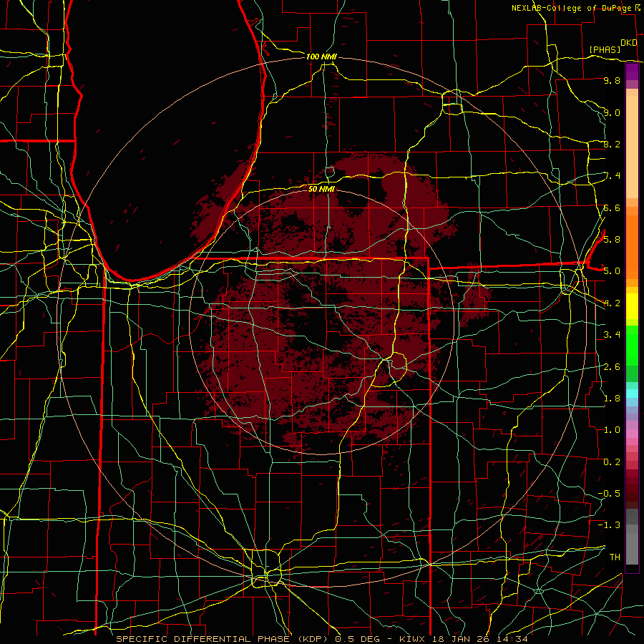Click the 0.2 scale value
The height and width of the screenshot is (644, 644).
(612, 462)
